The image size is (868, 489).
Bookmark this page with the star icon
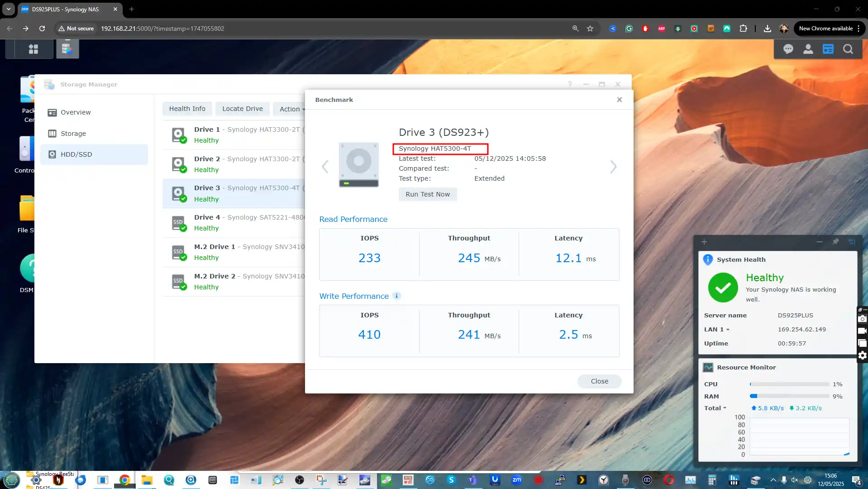tap(590, 29)
